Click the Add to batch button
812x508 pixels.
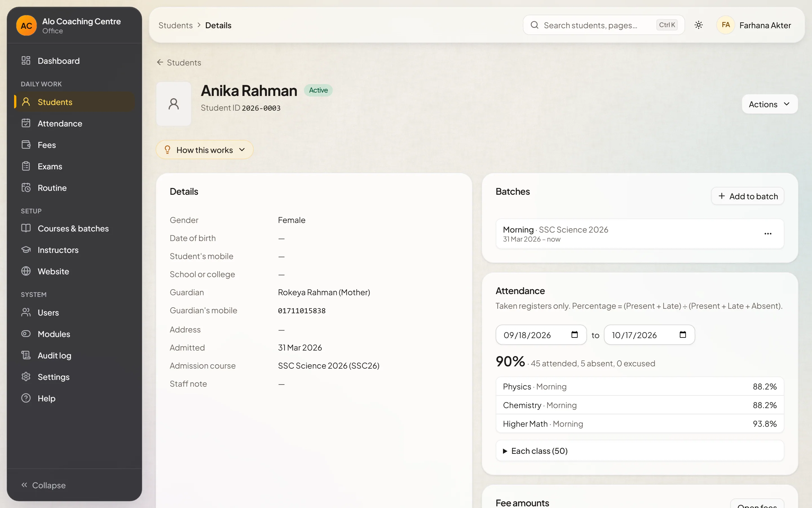(x=748, y=196)
